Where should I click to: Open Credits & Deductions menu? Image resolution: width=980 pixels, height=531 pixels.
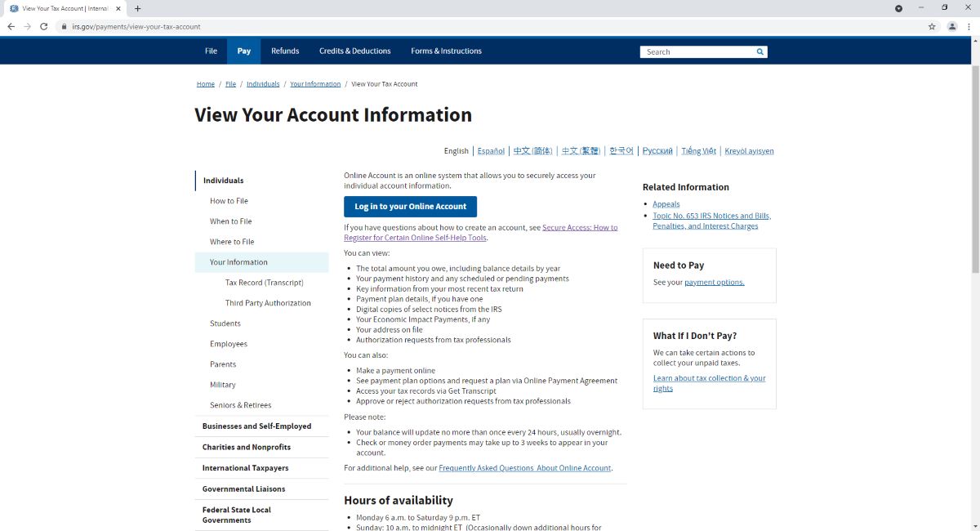tap(354, 51)
